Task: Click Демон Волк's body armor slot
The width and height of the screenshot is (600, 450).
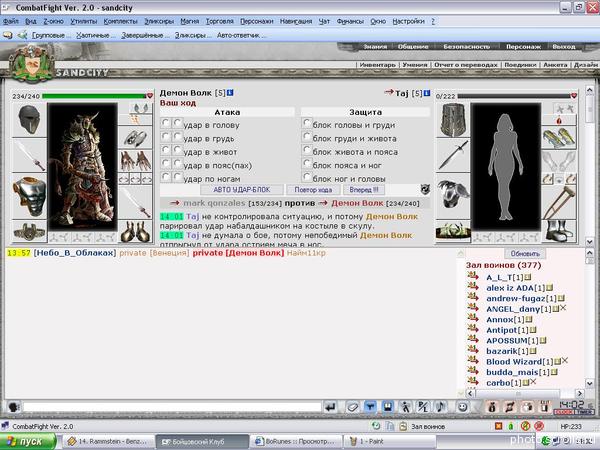Action: point(29,196)
